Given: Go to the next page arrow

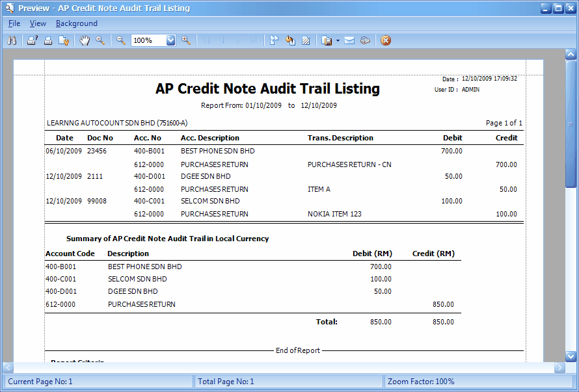Looking at the screenshot, I should click(239, 40).
